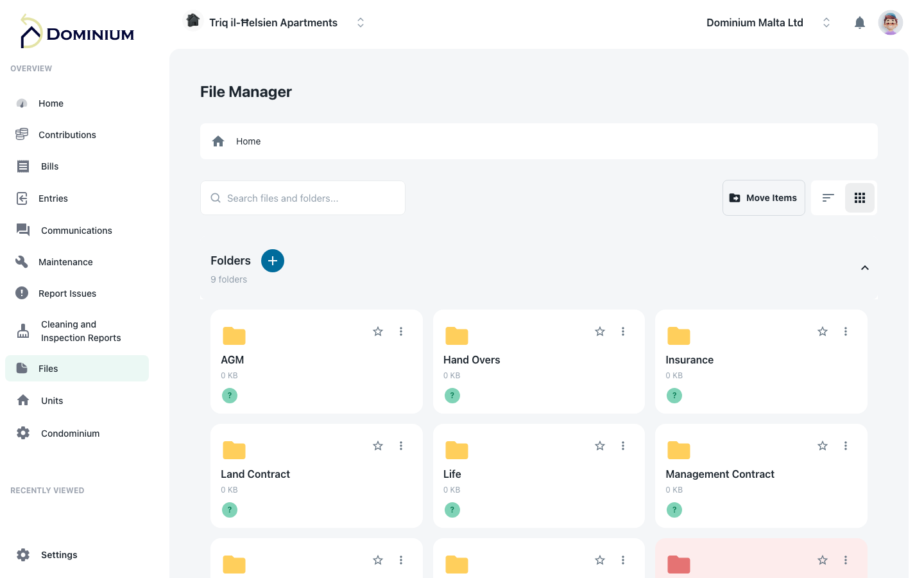The width and height of the screenshot is (924, 578).
Task: Star the Life folder
Action: click(x=600, y=446)
